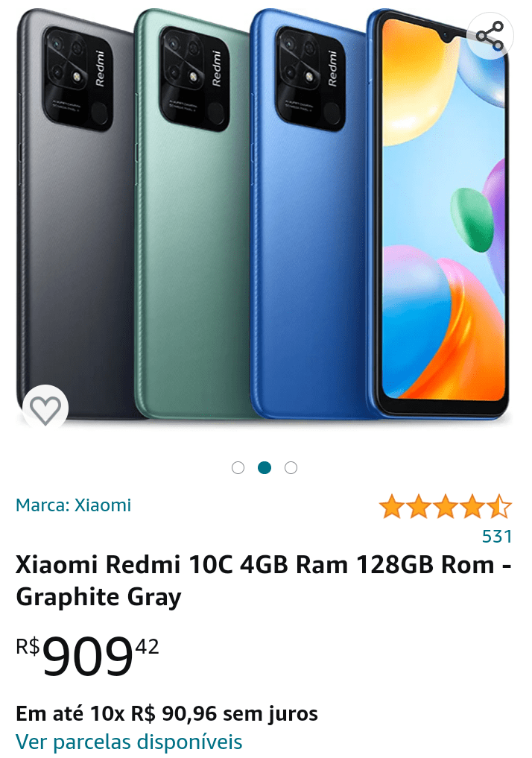Open Ver parcelas disponíveis link
Screen dimensions: 532x758
coord(129,741)
